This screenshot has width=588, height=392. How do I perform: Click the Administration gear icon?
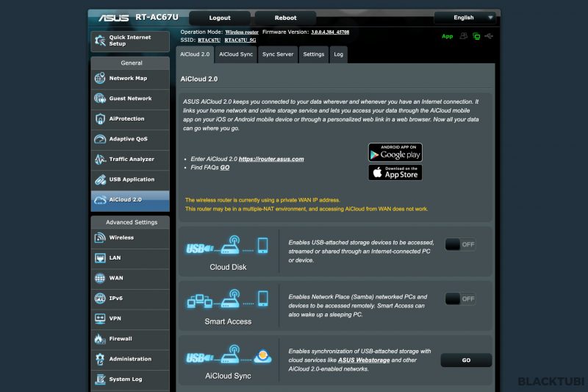tap(100, 359)
